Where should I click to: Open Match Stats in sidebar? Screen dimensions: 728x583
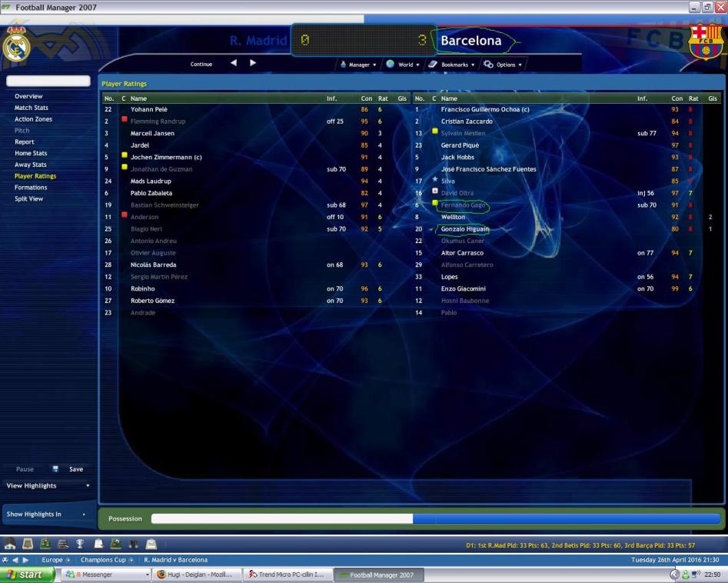(x=31, y=108)
